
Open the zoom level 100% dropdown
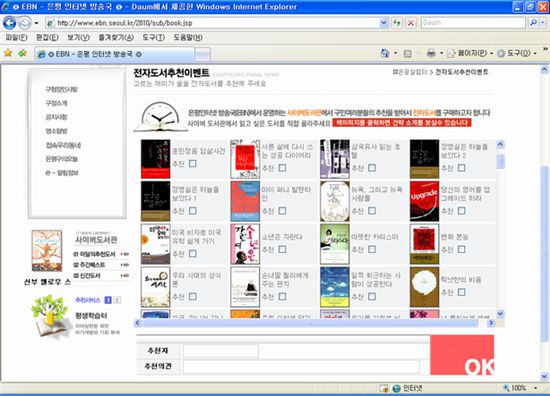(536, 388)
